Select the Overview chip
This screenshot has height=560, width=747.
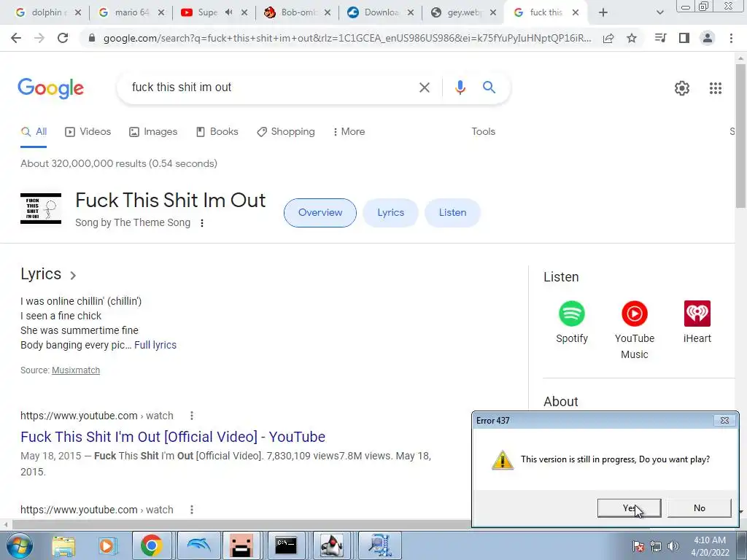[320, 213]
